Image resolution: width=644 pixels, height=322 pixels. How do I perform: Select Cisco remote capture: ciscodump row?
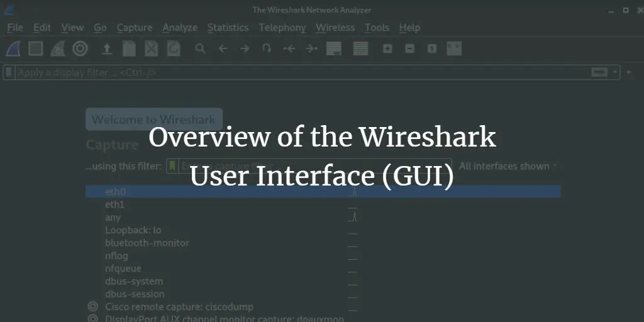click(323, 307)
